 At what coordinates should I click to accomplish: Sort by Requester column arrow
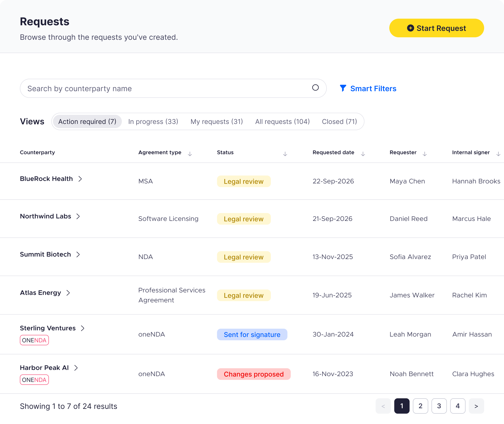(424, 154)
